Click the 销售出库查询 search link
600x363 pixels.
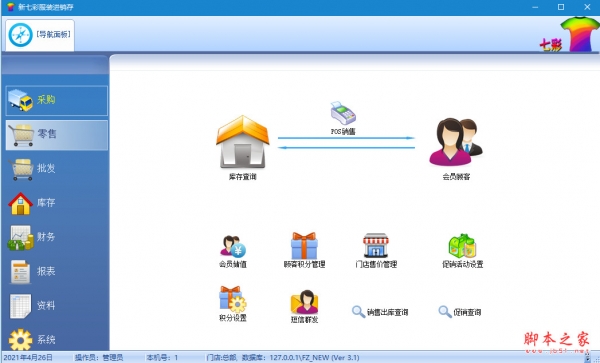click(380, 312)
